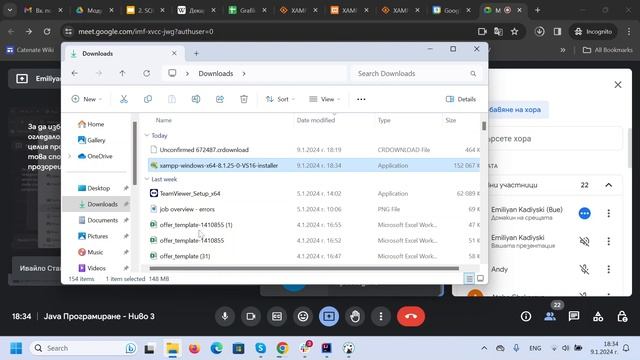Screen dimensions: 640x360
Task: Click the Name column header
Action: click(x=164, y=120)
